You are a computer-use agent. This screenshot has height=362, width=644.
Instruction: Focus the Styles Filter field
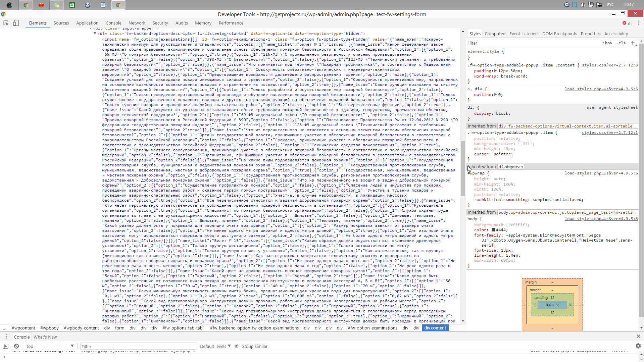(534, 43)
